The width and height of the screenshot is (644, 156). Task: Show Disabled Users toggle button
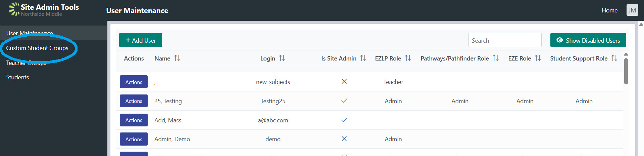click(588, 40)
